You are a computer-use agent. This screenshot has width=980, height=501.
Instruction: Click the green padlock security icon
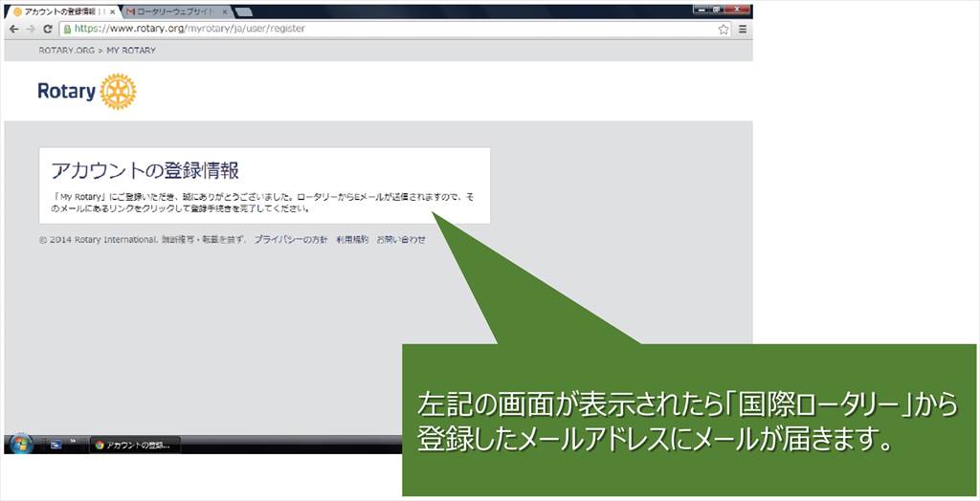pos(68,29)
